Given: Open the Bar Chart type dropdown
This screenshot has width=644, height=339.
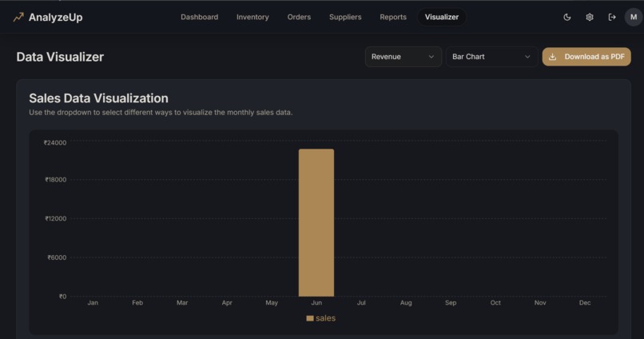Looking at the screenshot, I should pos(491,57).
